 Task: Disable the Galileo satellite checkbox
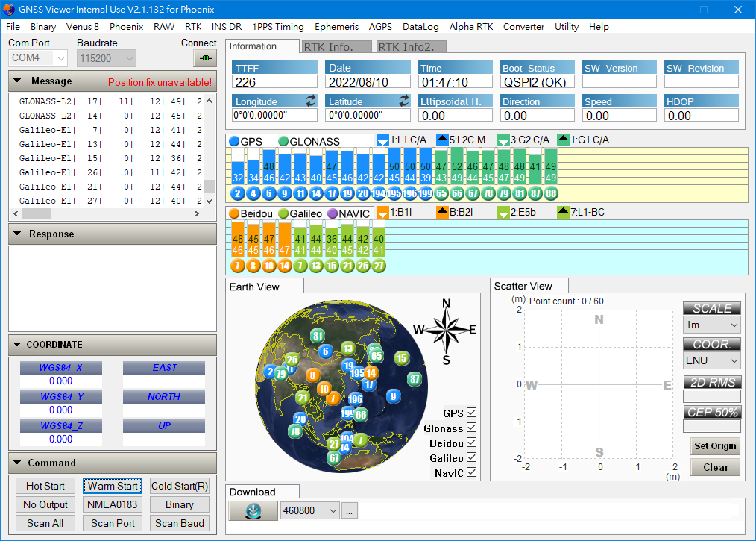click(471, 458)
